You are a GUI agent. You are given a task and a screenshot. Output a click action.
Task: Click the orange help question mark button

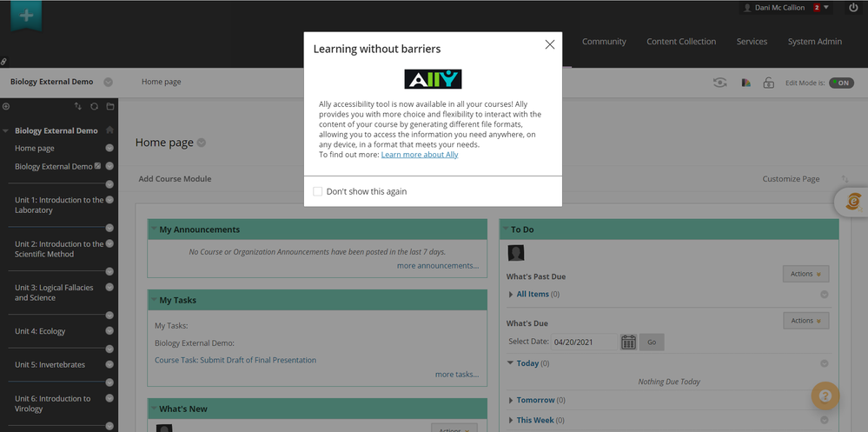click(x=825, y=396)
